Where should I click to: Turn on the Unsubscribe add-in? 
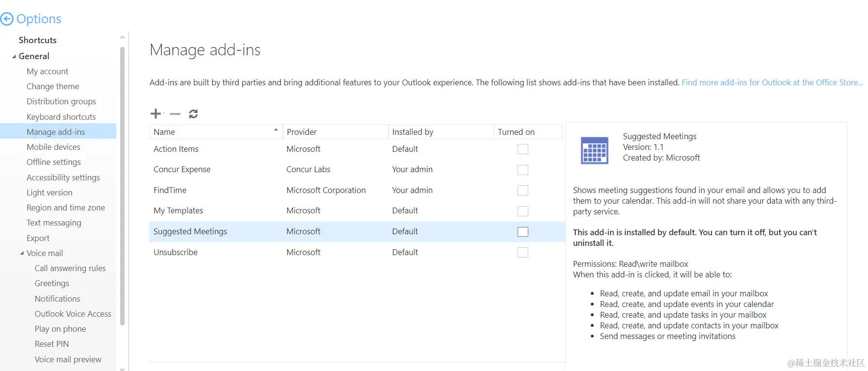point(523,252)
